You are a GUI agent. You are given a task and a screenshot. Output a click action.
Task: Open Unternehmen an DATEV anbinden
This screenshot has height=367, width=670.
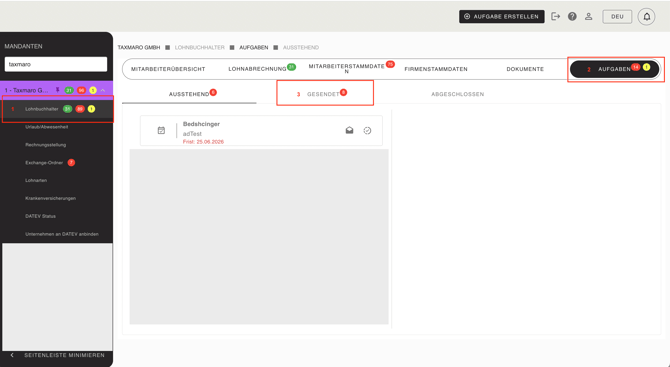(62, 234)
